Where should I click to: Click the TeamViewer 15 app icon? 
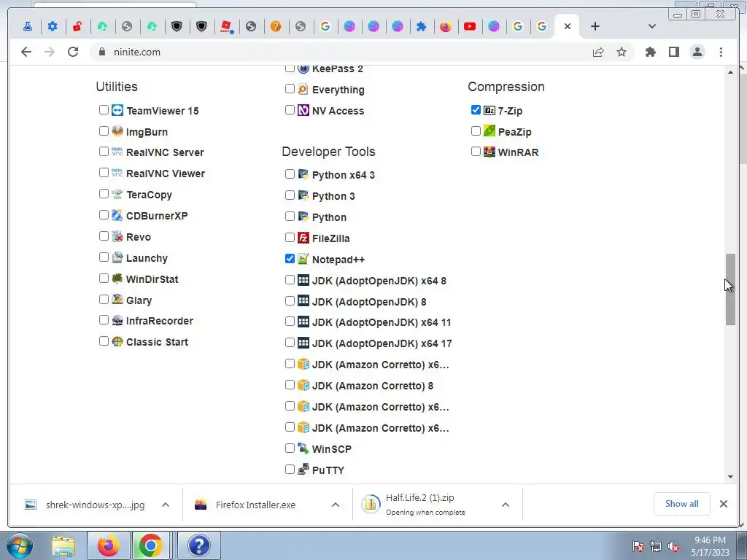tap(117, 111)
